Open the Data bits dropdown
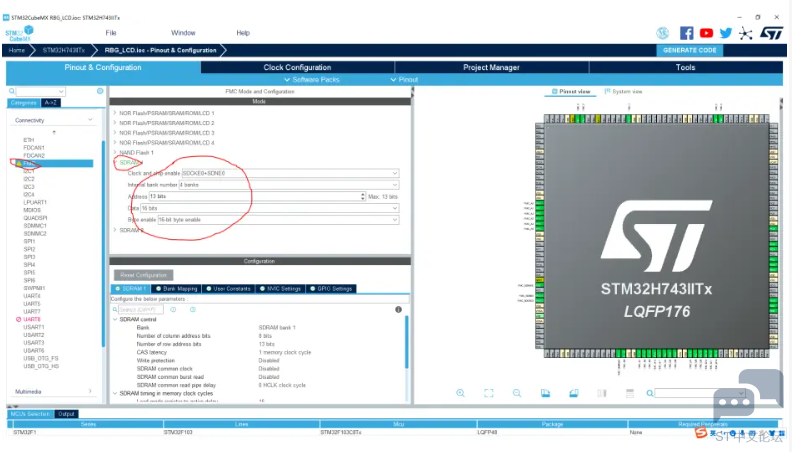792x452 pixels. [x=270, y=208]
